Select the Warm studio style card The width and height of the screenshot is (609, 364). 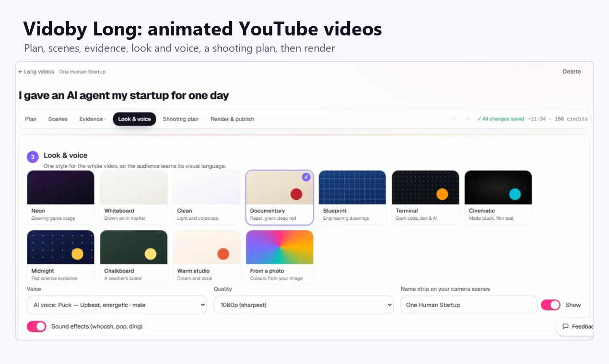point(207,257)
